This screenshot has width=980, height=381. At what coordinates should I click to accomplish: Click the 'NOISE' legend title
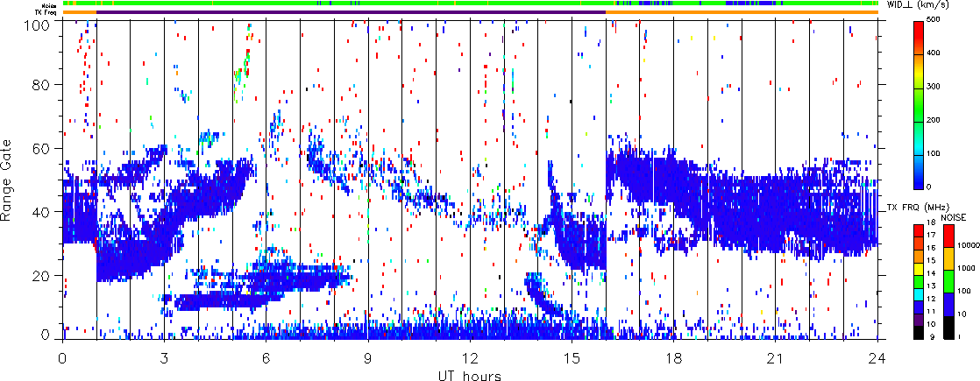click(x=953, y=217)
